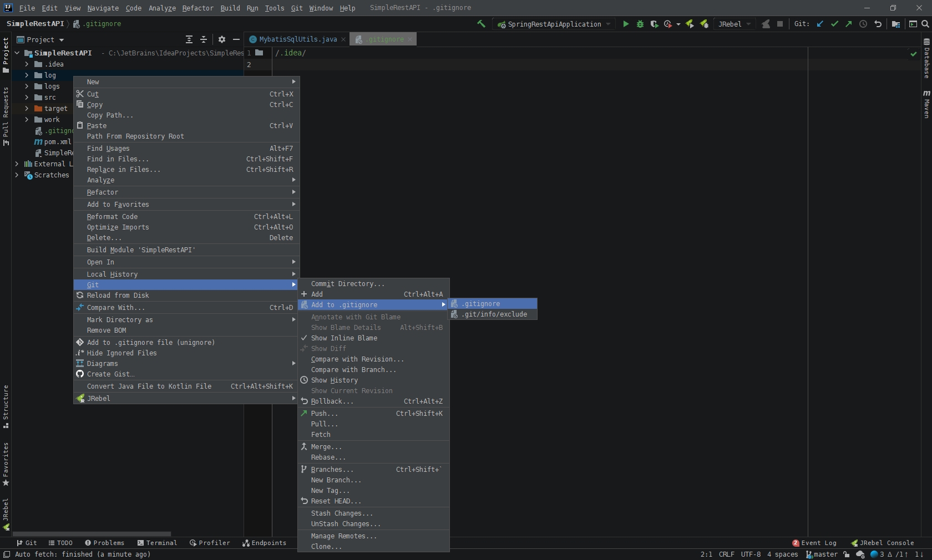Open the JRebel side panel
This screenshot has height=560, width=932.
tap(6, 515)
